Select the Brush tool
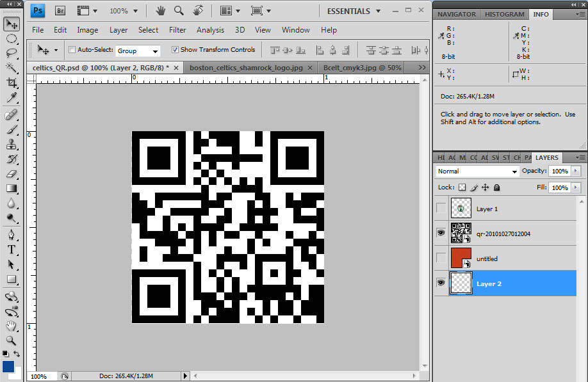Image resolution: width=588 pixels, height=382 pixels. pos(12,130)
